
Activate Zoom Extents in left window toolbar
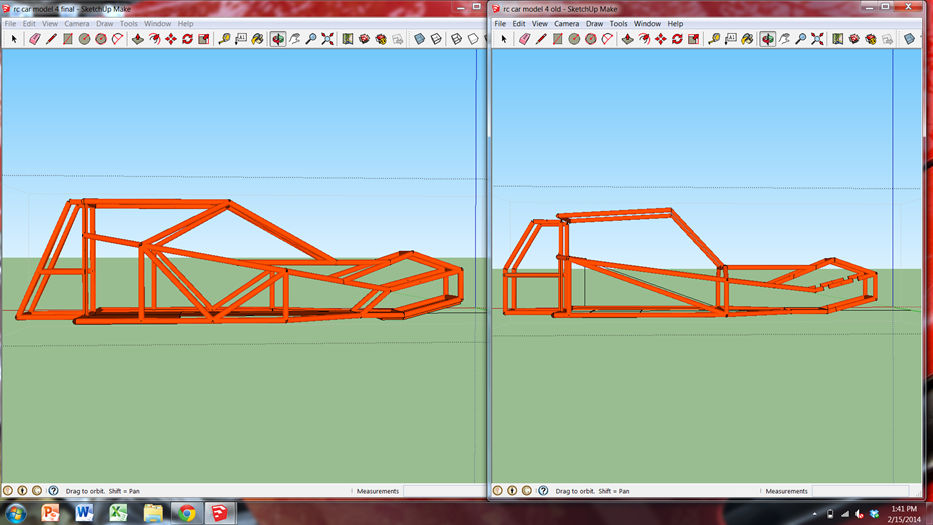tap(327, 39)
